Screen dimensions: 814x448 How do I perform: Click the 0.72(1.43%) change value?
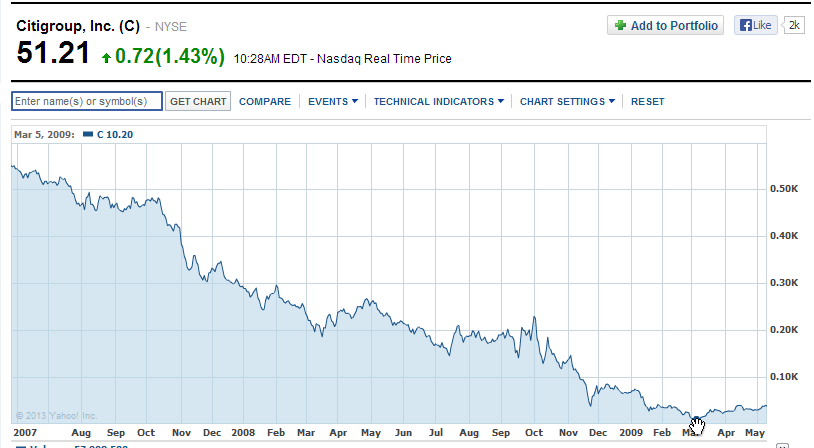click(x=170, y=56)
